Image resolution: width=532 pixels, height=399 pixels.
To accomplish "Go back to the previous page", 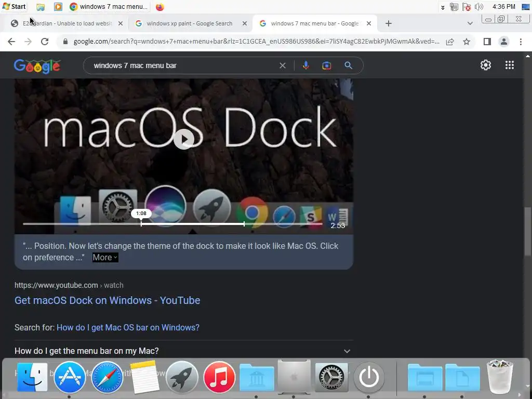I will 11,42.
